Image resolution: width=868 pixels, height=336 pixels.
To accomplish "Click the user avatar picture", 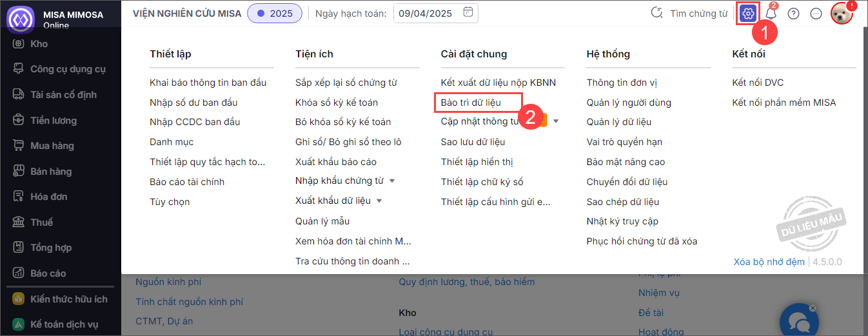I will 842,14.
